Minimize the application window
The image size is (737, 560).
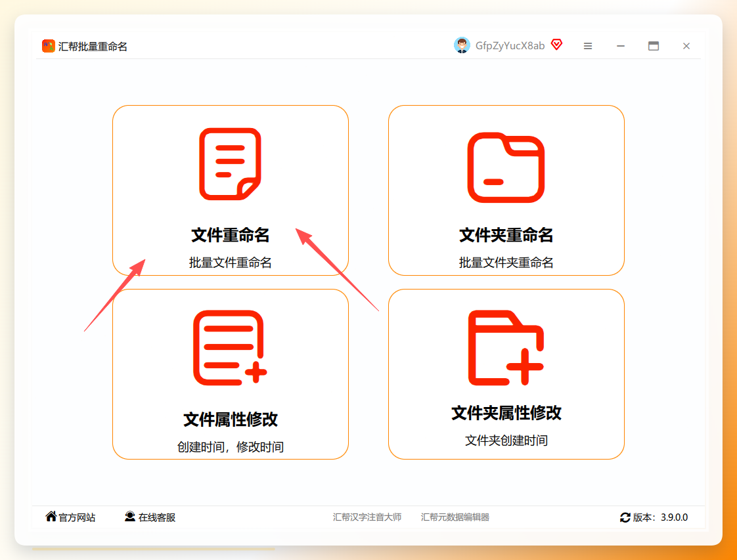pos(621,46)
